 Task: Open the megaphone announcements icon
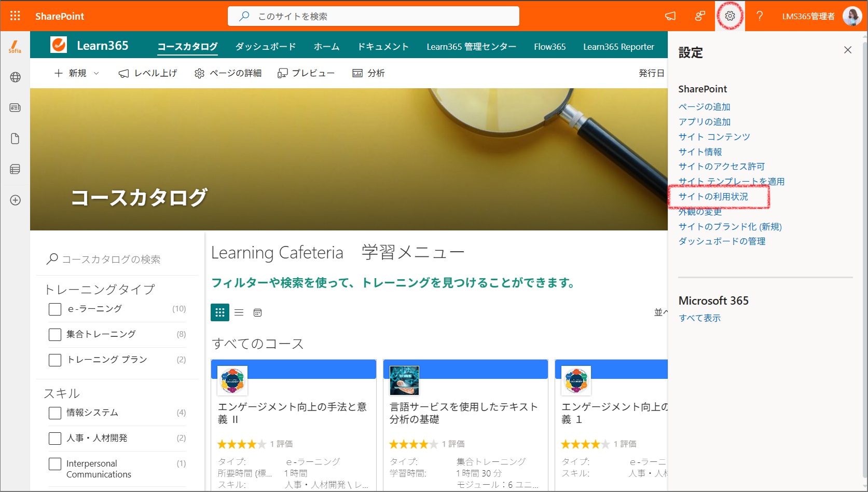[670, 16]
